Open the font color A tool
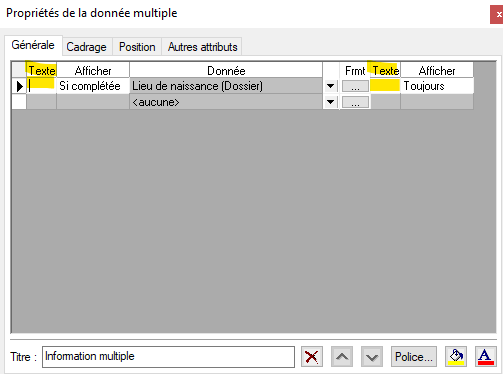Screen dimensions: 503x374 click(x=486, y=357)
